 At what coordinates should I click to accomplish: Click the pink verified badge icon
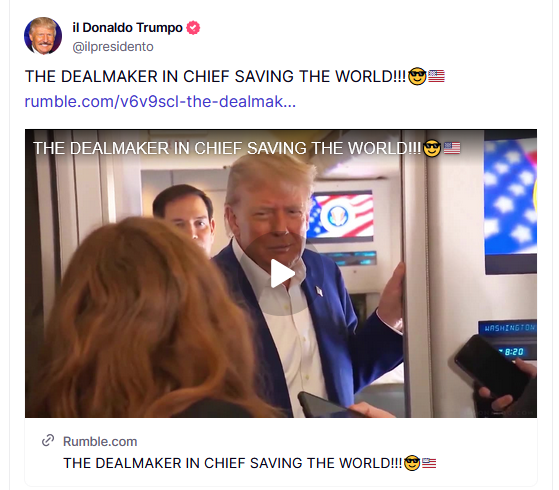193,28
